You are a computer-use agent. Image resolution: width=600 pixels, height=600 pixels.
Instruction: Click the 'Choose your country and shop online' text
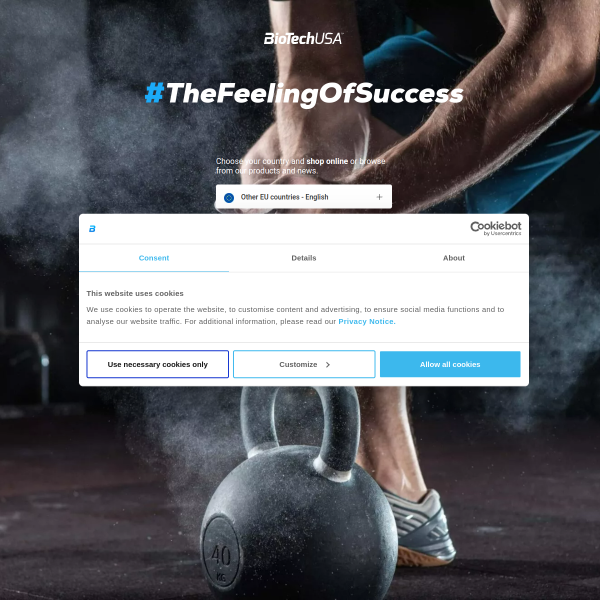pyautogui.click(x=300, y=166)
